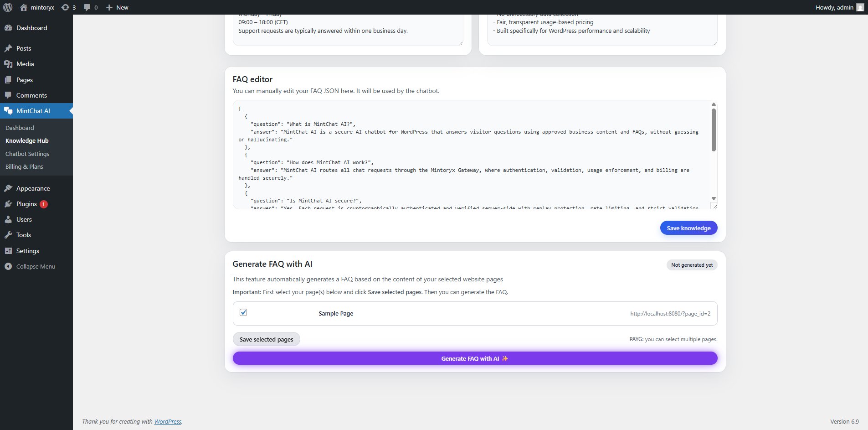The height and width of the screenshot is (430, 868).
Task: Uncheck the Sample Page checkbox
Action: 243,312
